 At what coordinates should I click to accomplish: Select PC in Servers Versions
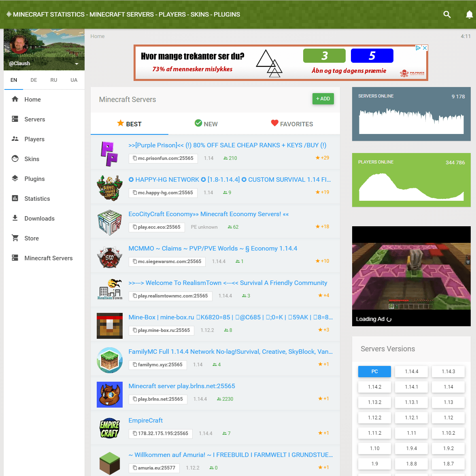pyautogui.click(x=375, y=372)
